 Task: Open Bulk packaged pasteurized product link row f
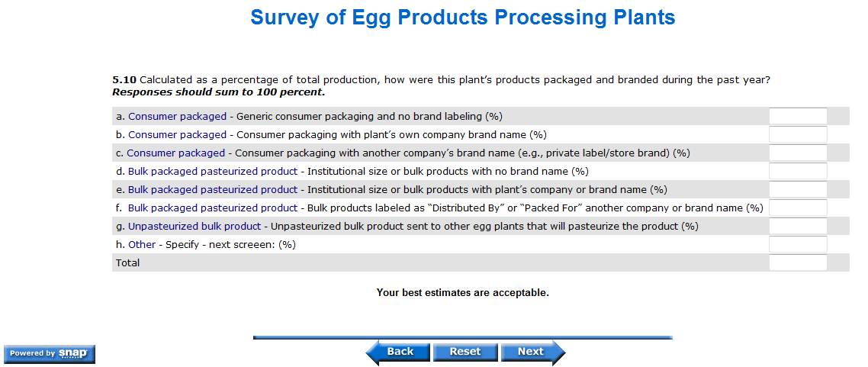click(x=213, y=208)
